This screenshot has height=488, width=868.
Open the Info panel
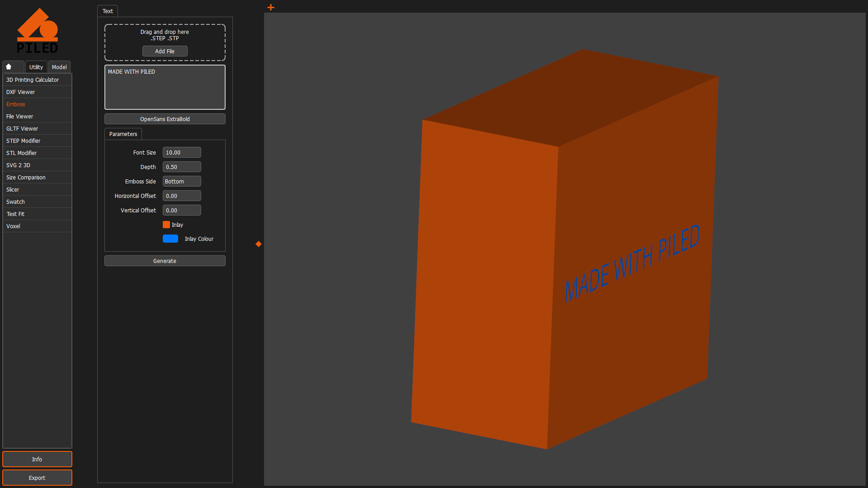[37, 459]
